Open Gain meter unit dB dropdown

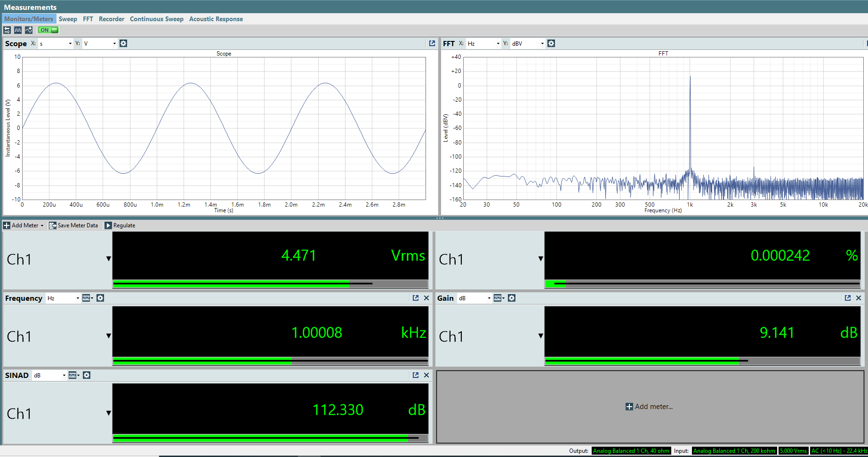[474, 298]
